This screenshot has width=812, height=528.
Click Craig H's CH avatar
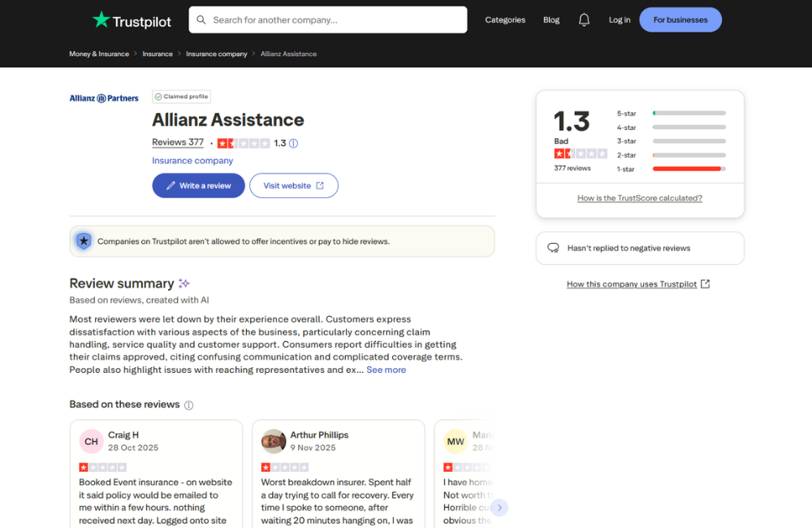pos(91,441)
